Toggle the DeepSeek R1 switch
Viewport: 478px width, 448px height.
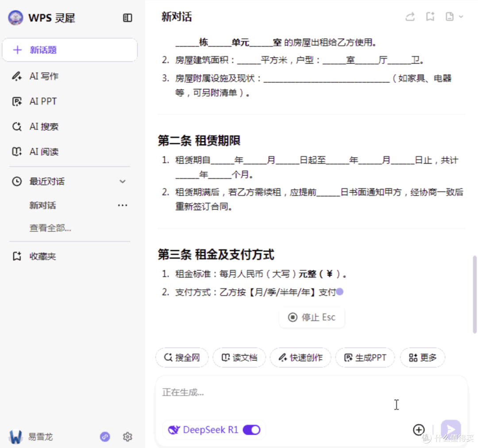[251, 430]
